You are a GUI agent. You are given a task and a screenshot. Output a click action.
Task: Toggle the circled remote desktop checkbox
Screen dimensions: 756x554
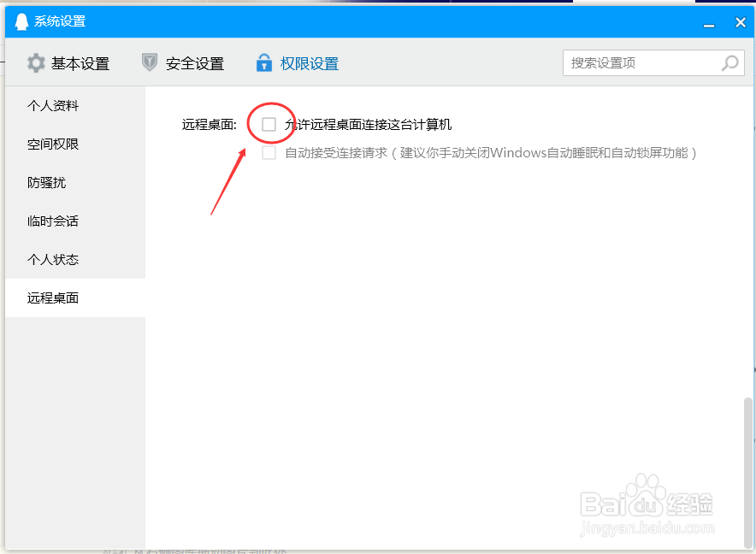click(x=269, y=124)
